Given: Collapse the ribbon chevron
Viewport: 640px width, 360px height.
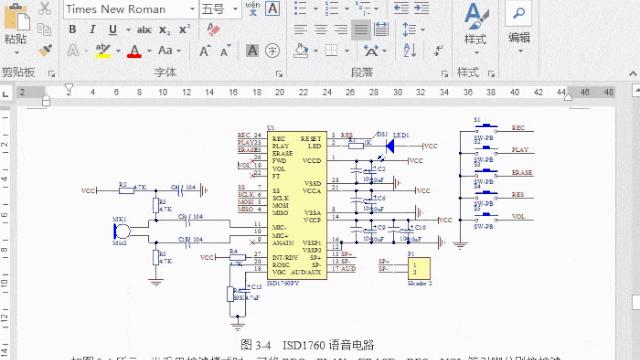Looking at the screenshot, I should 633,74.
